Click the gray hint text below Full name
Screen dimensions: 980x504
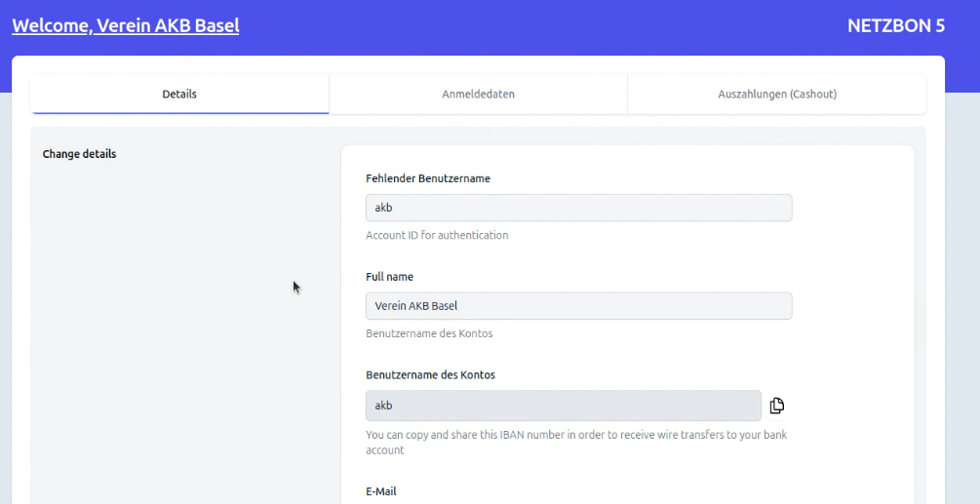point(429,333)
